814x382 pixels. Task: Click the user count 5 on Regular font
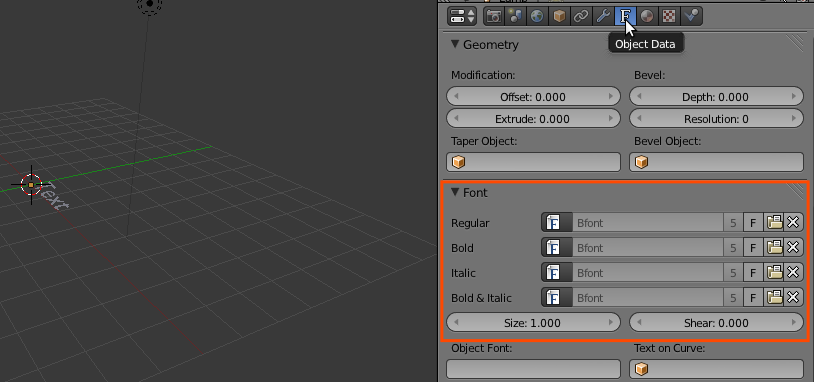(x=733, y=223)
